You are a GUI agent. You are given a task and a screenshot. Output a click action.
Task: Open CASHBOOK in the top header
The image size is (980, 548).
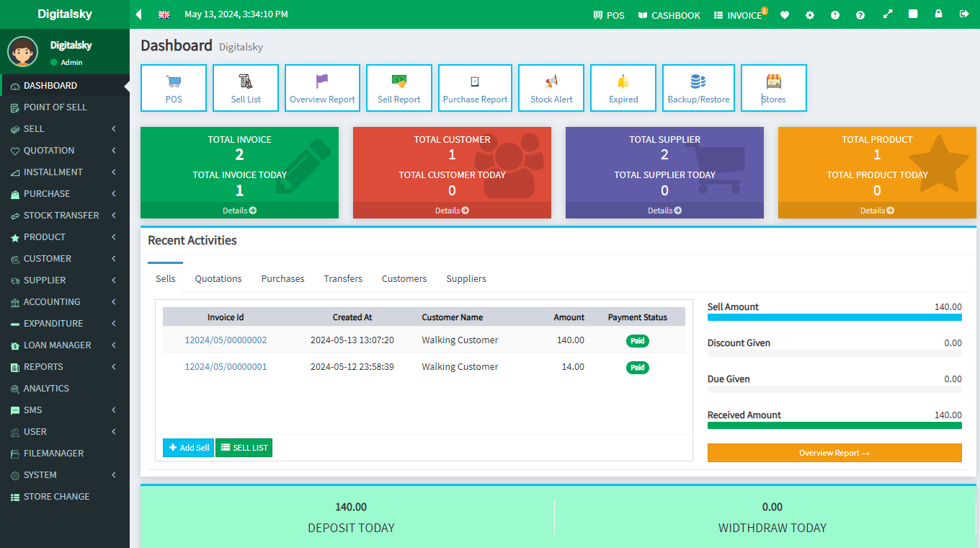(669, 15)
